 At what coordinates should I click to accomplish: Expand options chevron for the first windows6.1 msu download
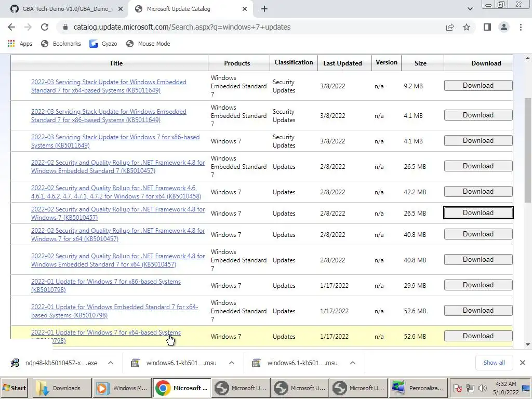pos(232,363)
